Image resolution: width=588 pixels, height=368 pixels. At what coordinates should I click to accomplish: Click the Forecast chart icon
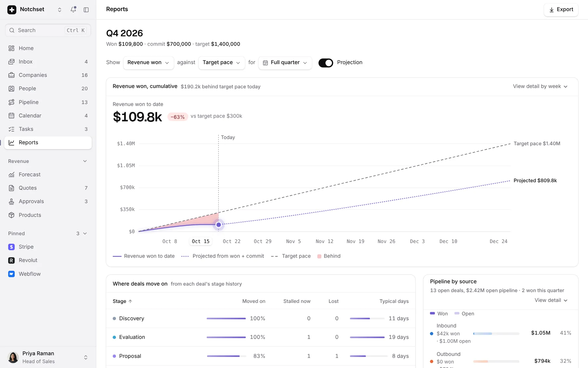11,174
